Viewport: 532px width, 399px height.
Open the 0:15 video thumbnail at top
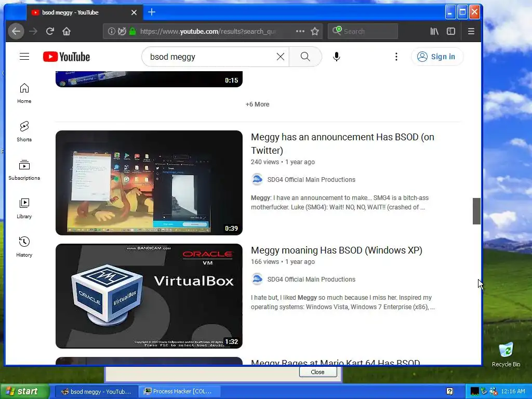(x=149, y=79)
